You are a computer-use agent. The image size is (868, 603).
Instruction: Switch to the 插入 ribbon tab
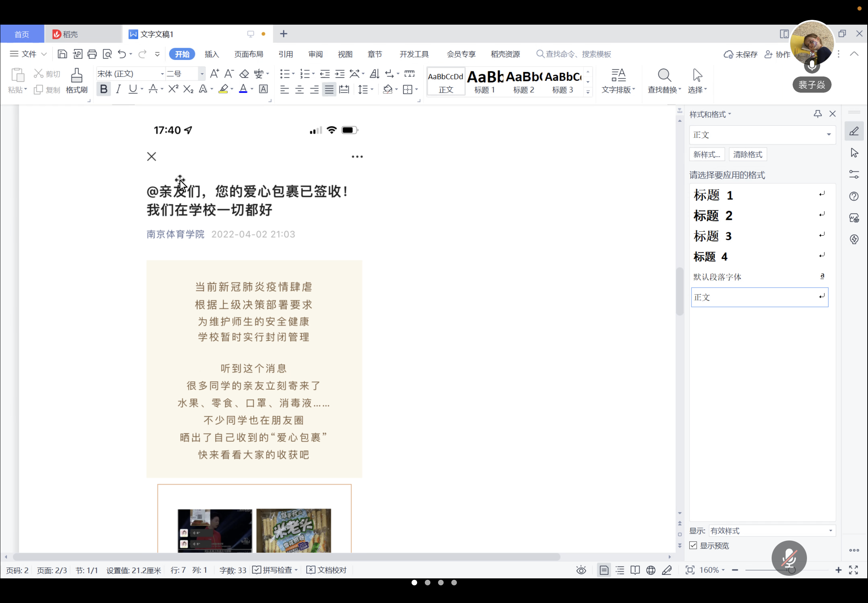[x=211, y=54]
